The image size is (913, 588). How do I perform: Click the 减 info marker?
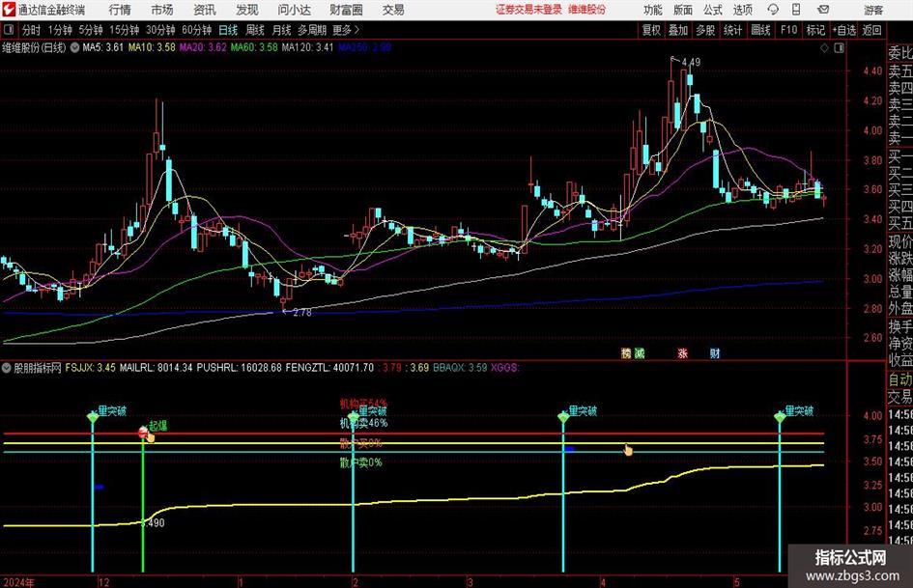coord(639,352)
